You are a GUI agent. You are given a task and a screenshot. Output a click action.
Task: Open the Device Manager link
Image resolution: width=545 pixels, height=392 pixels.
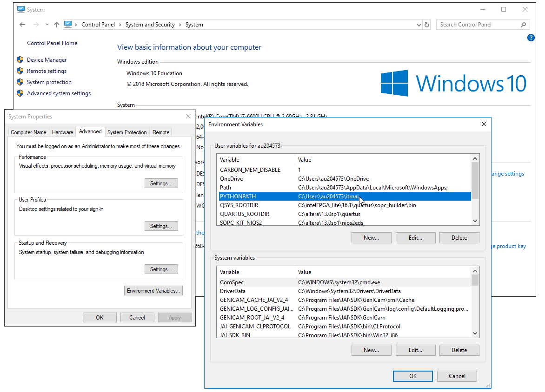[x=47, y=60]
